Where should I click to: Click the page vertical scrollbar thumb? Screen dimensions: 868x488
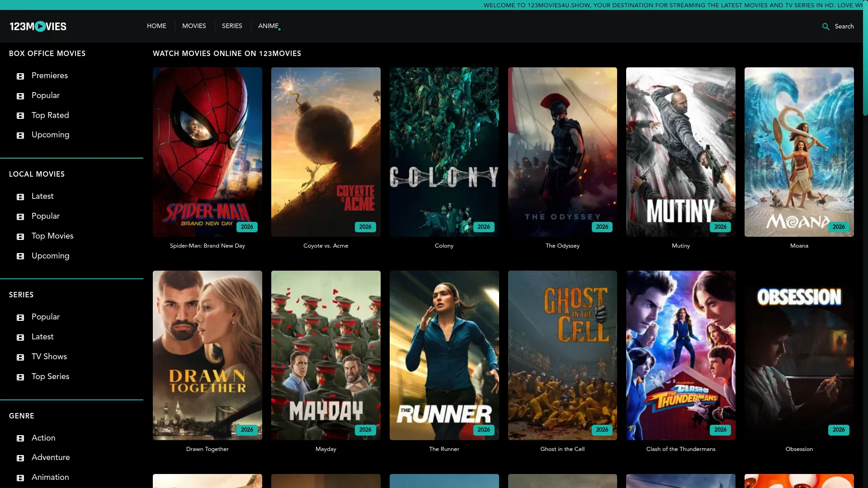pos(865,59)
